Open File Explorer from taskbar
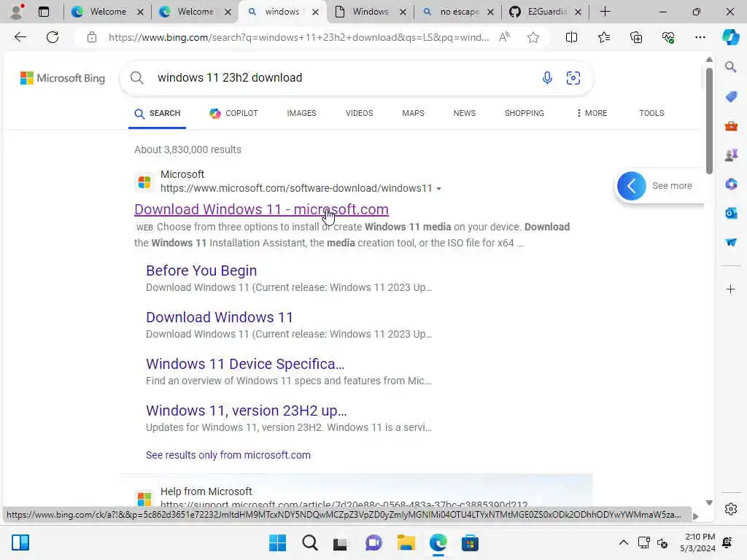This screenshot has width=747, height=560. [406, 542]
